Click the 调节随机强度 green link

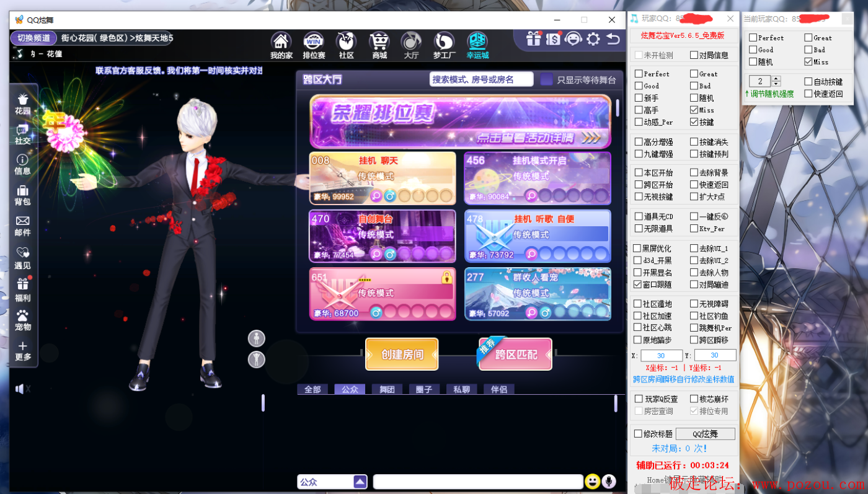769,94
